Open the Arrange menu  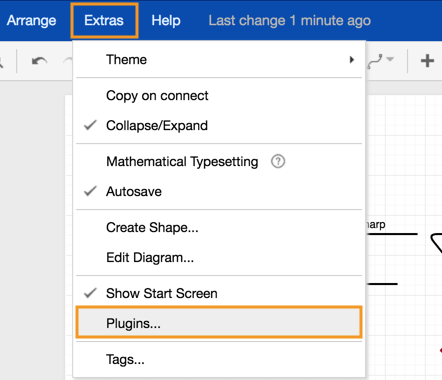[31, 21]
